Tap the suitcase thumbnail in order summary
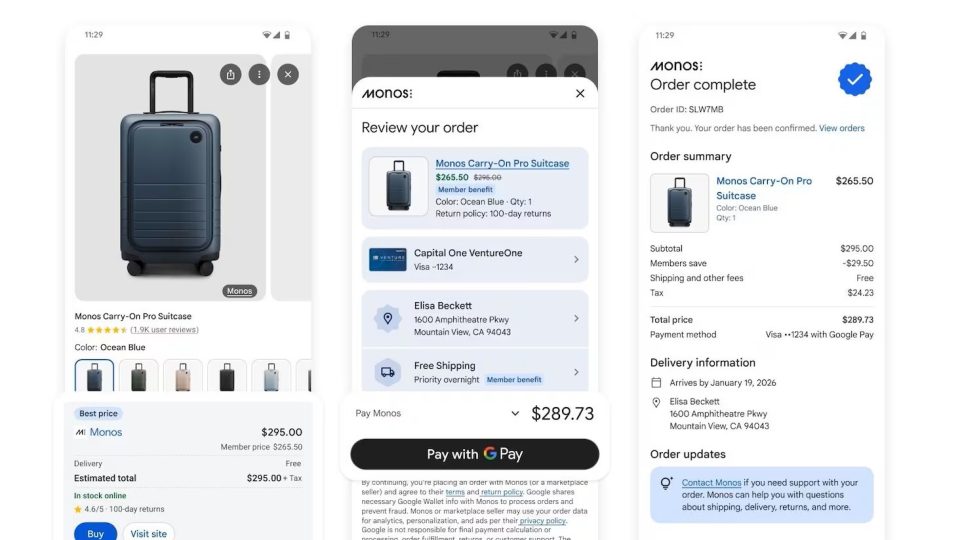 [679, 203]
